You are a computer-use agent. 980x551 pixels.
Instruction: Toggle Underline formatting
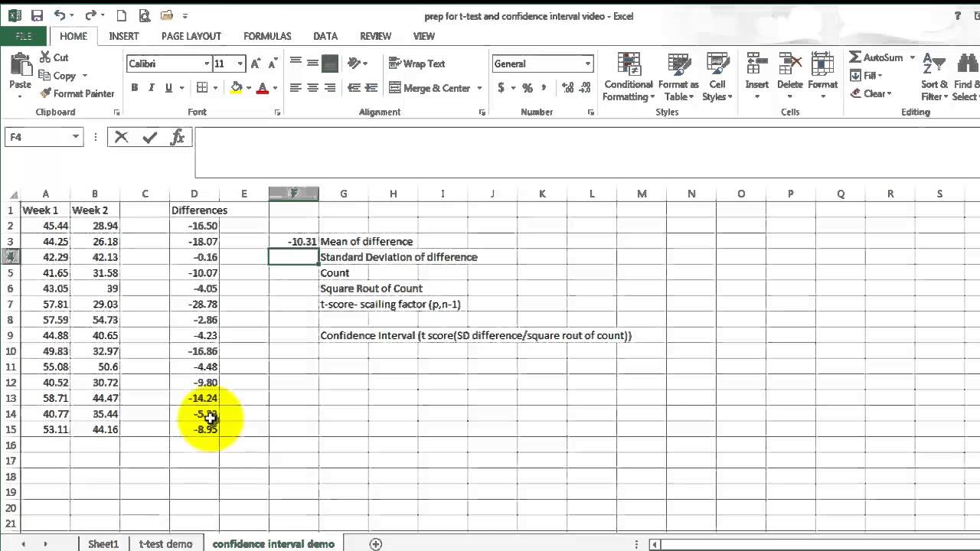coord(168,88)
